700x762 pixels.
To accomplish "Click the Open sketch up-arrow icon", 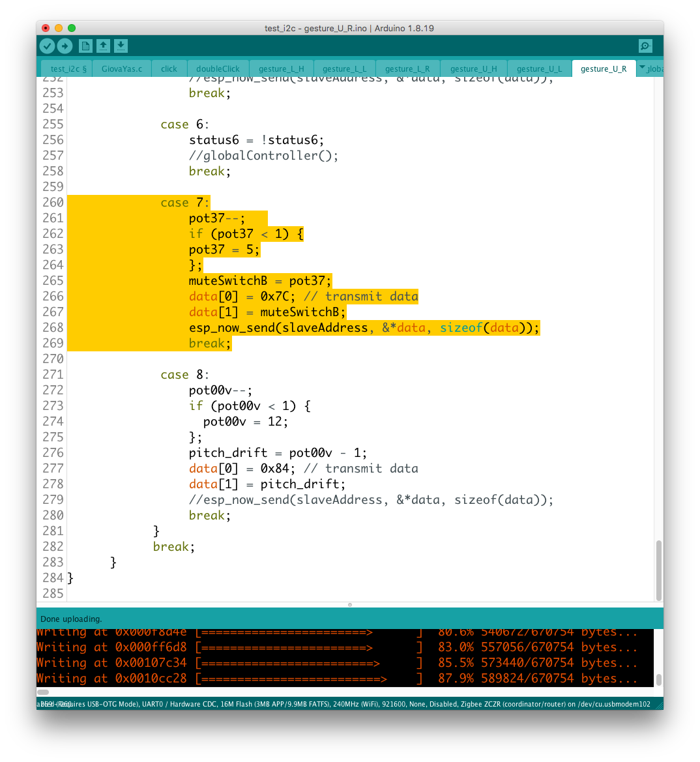I will [x=103, y=46].
